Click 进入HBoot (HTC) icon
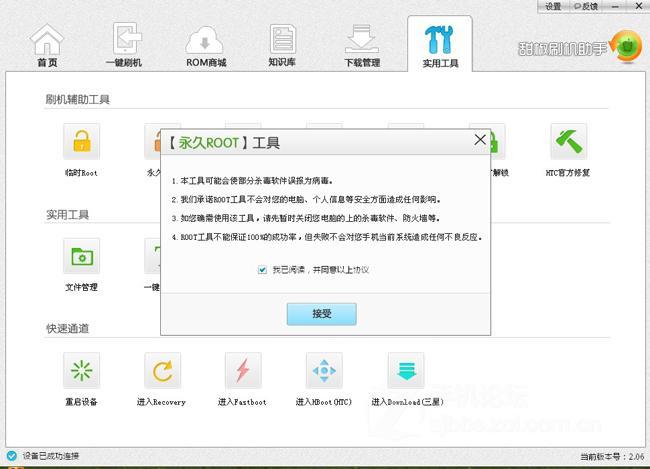This screenshot has width=650, height=469. tap(324, 371)
